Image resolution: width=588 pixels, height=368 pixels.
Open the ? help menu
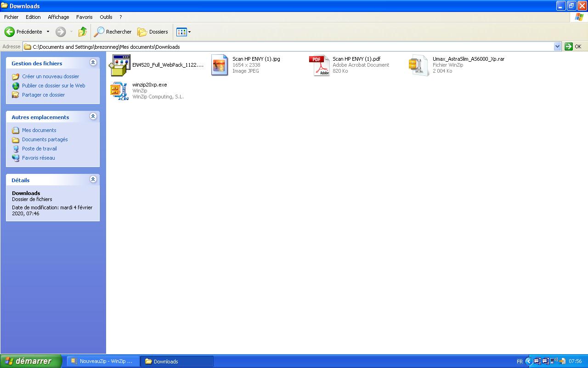click(121, 17)
